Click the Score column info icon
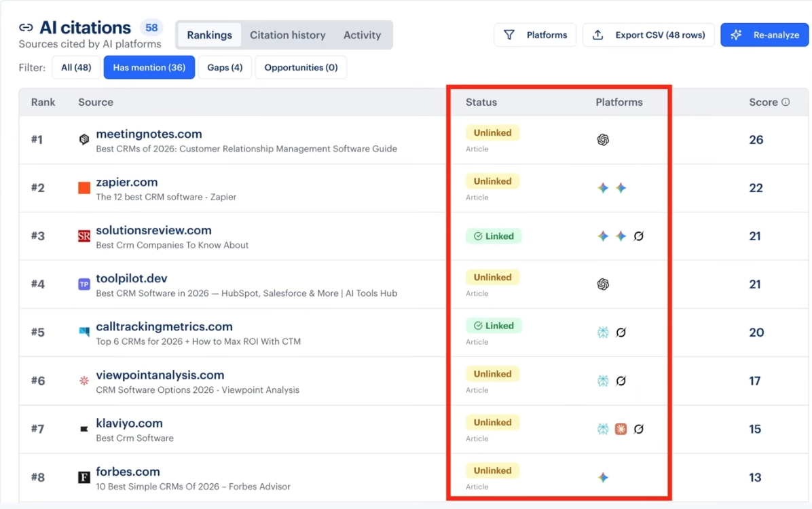This screenshot has height=509, width=812. (786, 102)
